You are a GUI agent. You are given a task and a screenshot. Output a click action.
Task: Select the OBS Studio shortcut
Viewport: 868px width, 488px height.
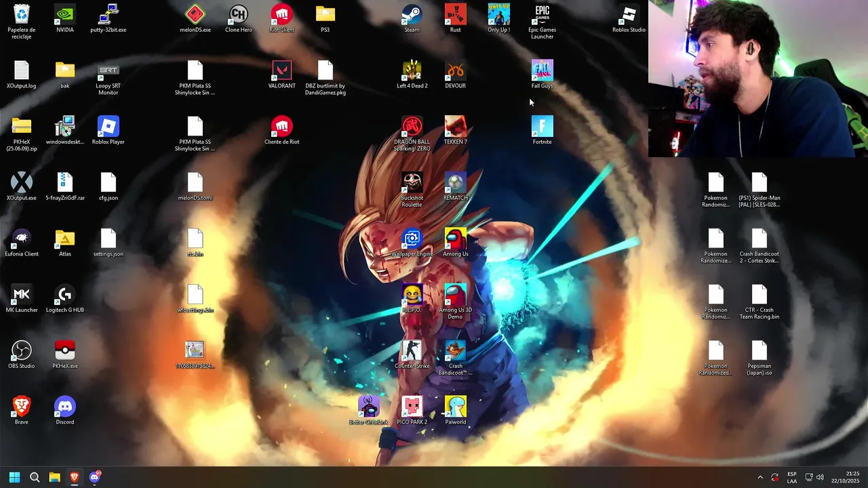click(22, 351)
